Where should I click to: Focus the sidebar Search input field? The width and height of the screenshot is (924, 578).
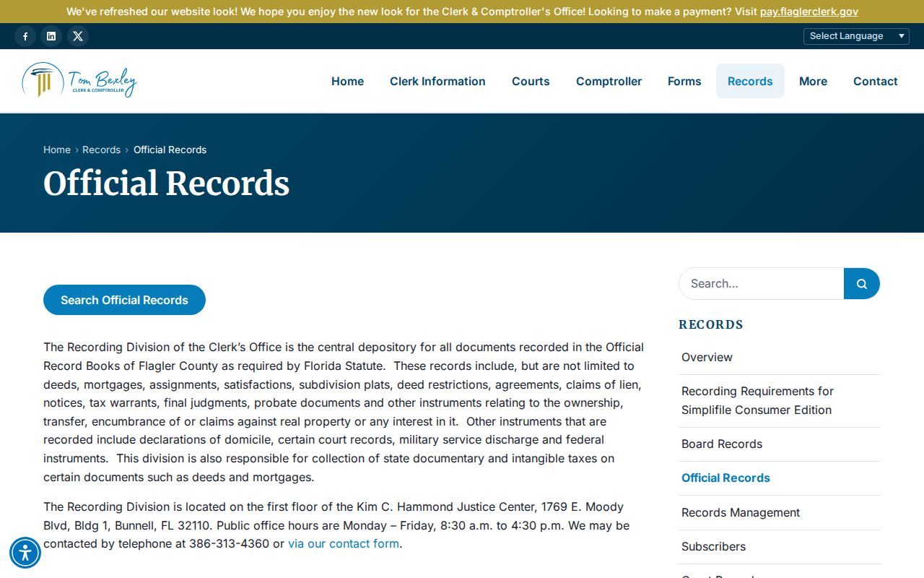pyautogui.click(x=762, y=284)
